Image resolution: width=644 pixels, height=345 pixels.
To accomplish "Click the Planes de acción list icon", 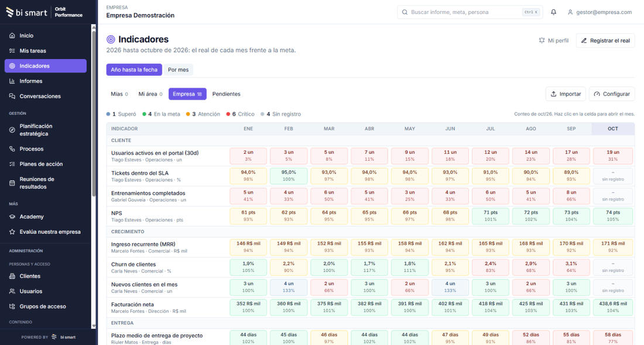I will click(12, 164).
